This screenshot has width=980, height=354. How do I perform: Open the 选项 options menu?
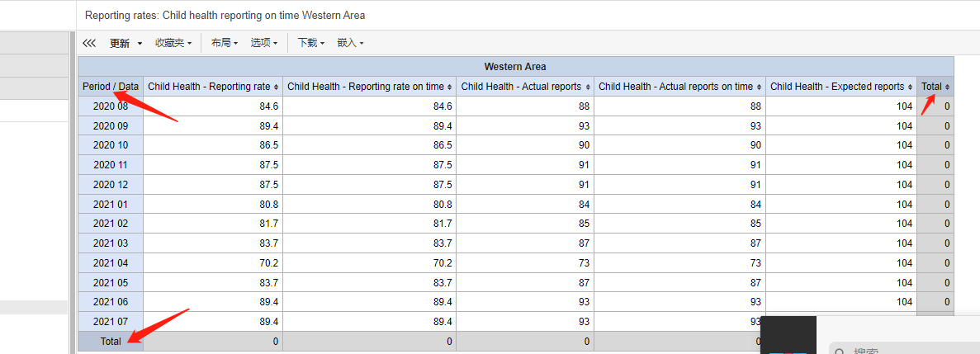pyautogui.click(x=263, y=43)
